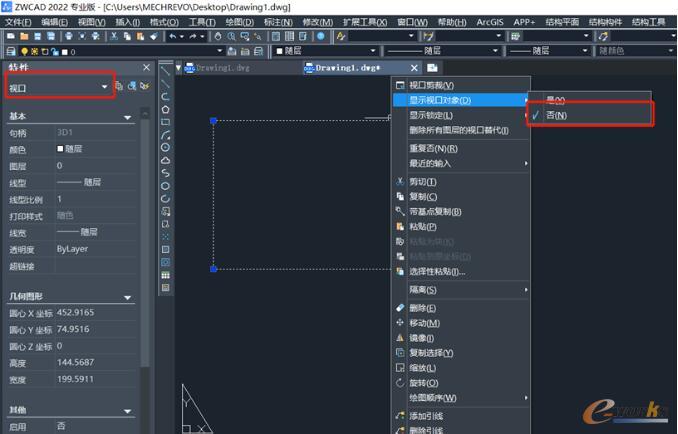Click Select Objects icon in Properties panel
The height and width of the screenshot is (434, 678).
tap(132, 86)
